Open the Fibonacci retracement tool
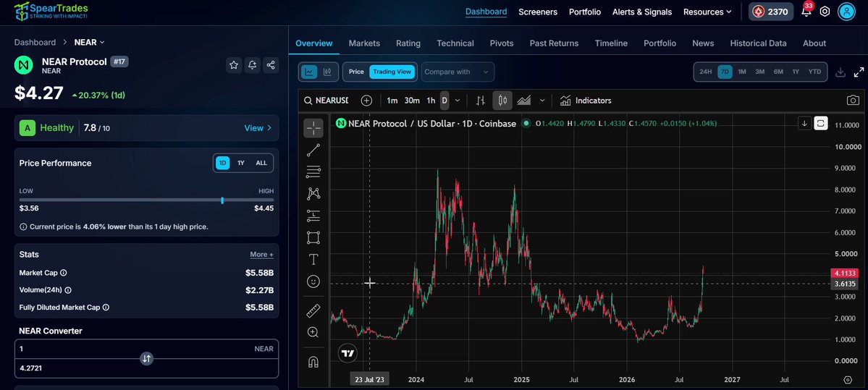This screenshot has width=868, height=390. coord(313,172)
